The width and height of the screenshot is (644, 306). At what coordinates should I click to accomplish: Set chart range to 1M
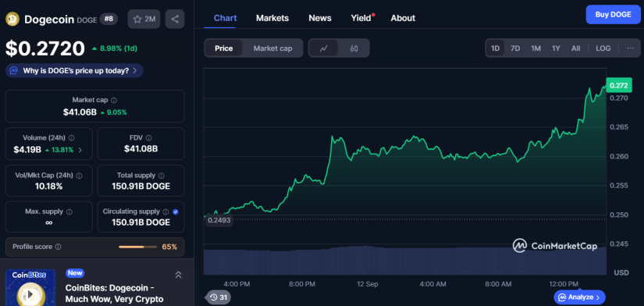535,48
